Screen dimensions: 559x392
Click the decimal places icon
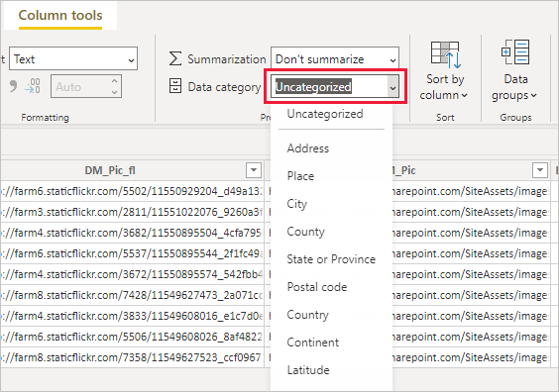pyautogui.click(x=33, y=86)
